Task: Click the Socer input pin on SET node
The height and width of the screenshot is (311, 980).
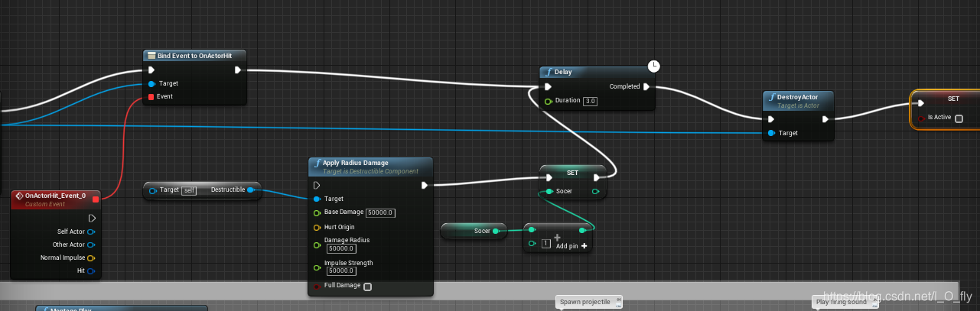Action: pos(548,191)
